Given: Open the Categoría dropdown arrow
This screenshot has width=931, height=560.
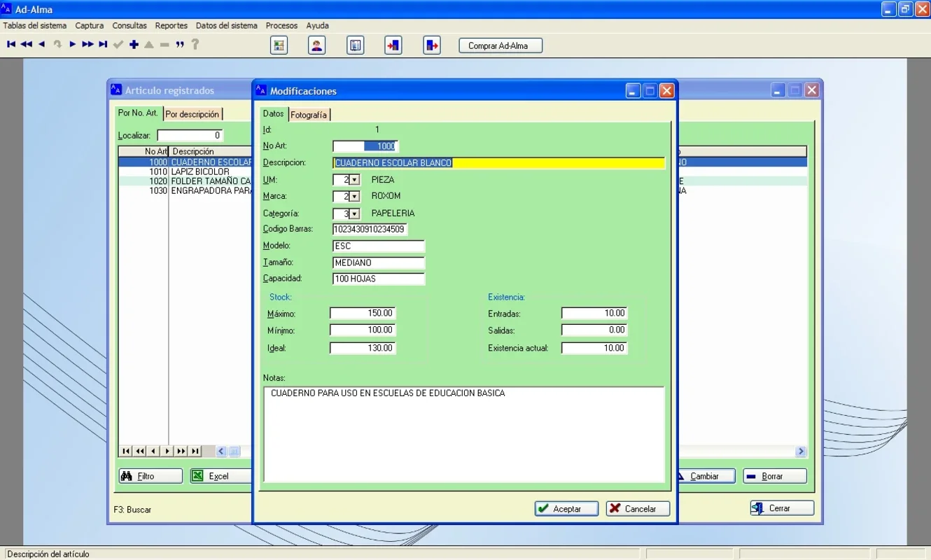Looking at the screenshot, I should tap(354, 214).
